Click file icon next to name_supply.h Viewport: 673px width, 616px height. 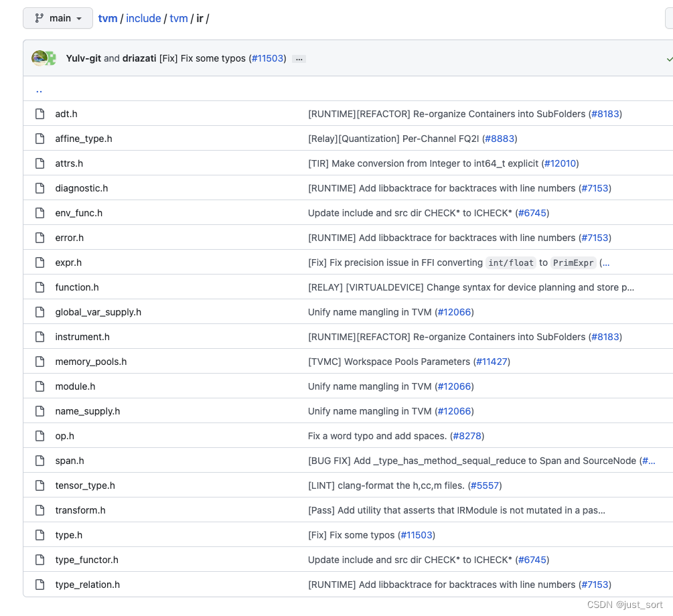pyautogui.click(x=40, y=411)
